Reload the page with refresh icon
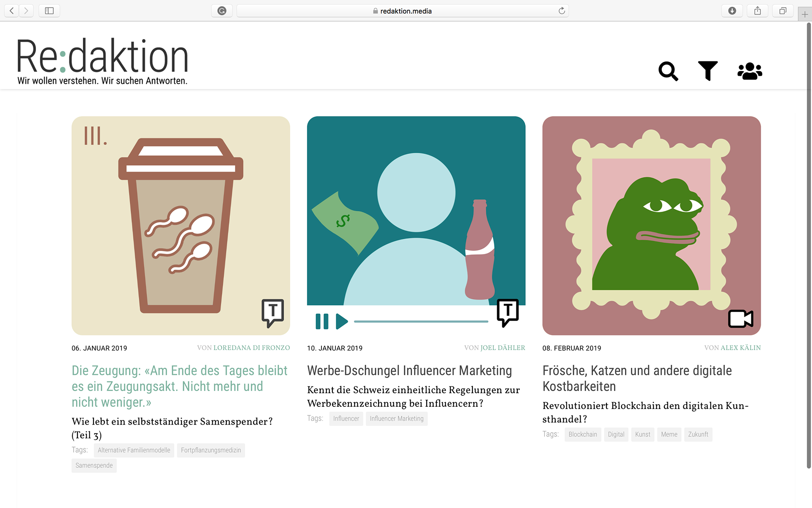Screen dimensions: 812x508 tap(562, 11)
